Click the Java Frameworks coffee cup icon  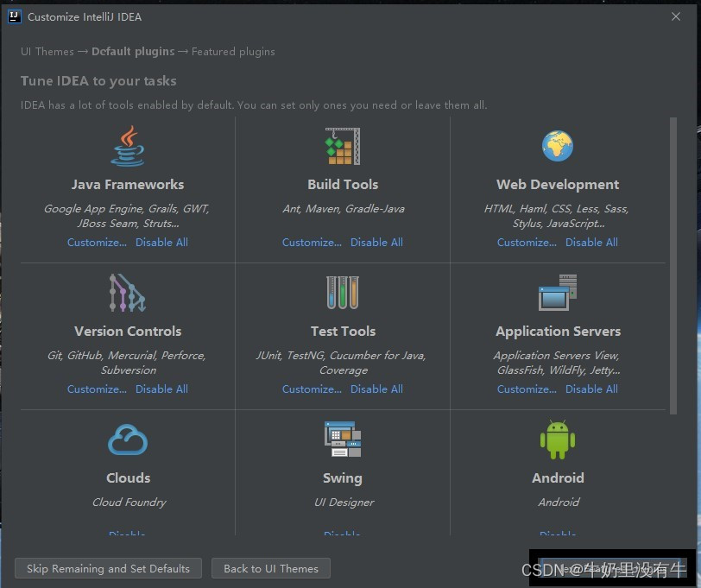click(x=128, y=146)
